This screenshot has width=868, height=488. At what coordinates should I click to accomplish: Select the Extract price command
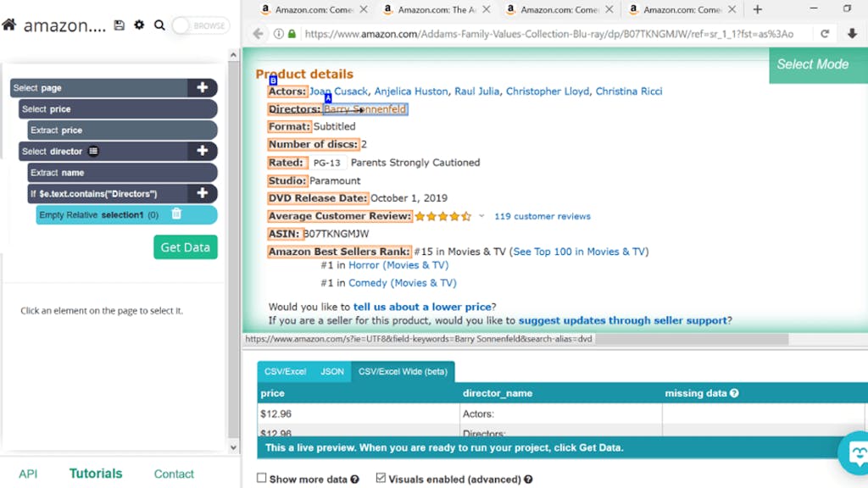pos(122,130)
